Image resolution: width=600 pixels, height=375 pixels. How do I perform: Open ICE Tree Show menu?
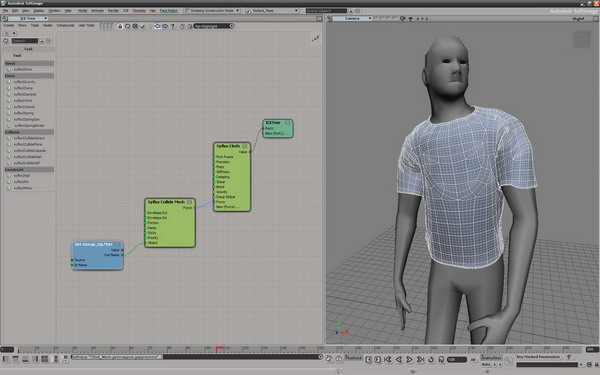point(22,25)
